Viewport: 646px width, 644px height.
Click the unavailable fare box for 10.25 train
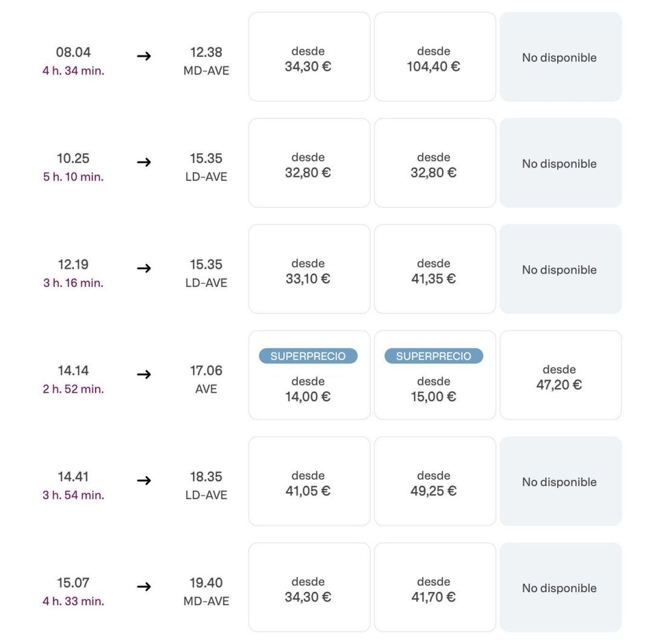tap(560, 163)
